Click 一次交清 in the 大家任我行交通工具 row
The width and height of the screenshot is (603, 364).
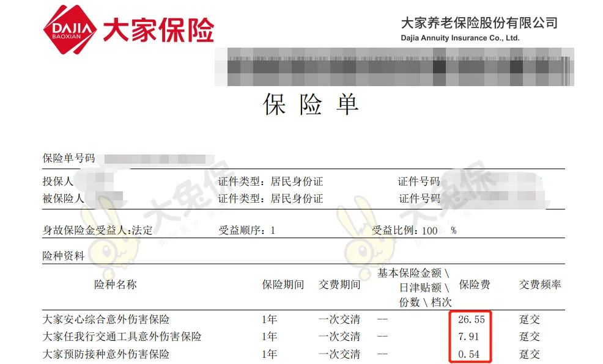339,337
